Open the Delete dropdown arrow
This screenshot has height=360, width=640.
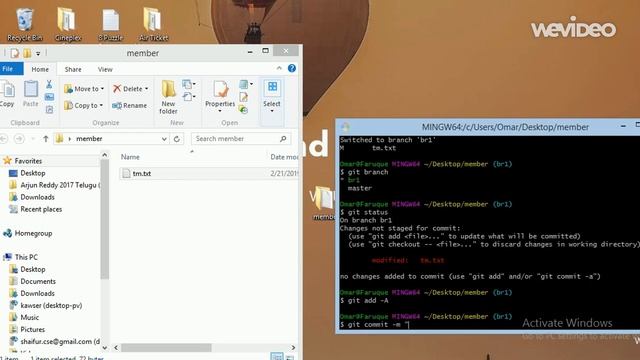[146, 89]
